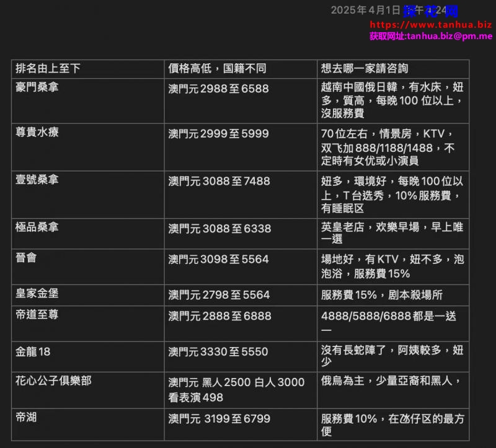Click the 皇家金堡 name cell
Screen dimensions: 496x448
[x=37, y=293]
